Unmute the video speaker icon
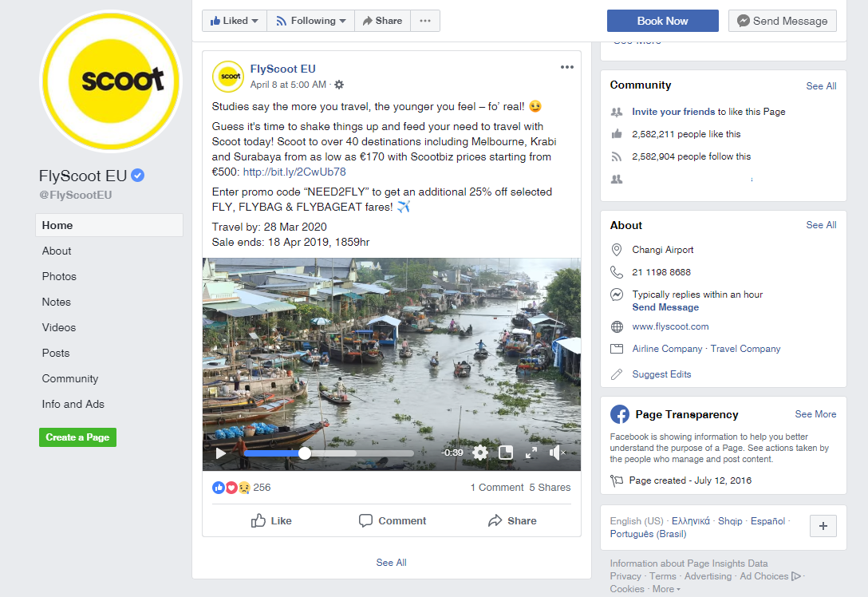Screen dimensions: 868x597 tap(557, 453)
